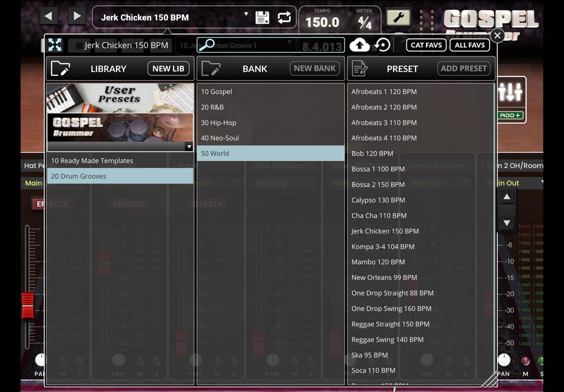
Task: Click the red Hat channel fader
Action: coord(28,305)
